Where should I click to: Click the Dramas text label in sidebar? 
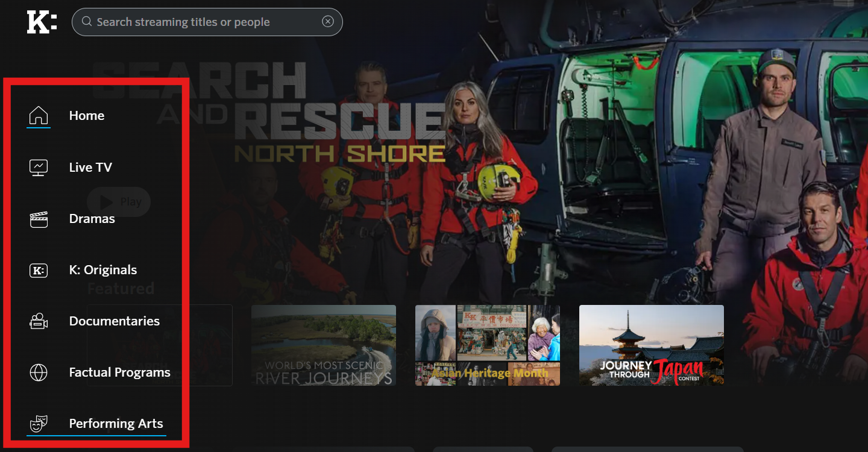click(x=92, y=219)
